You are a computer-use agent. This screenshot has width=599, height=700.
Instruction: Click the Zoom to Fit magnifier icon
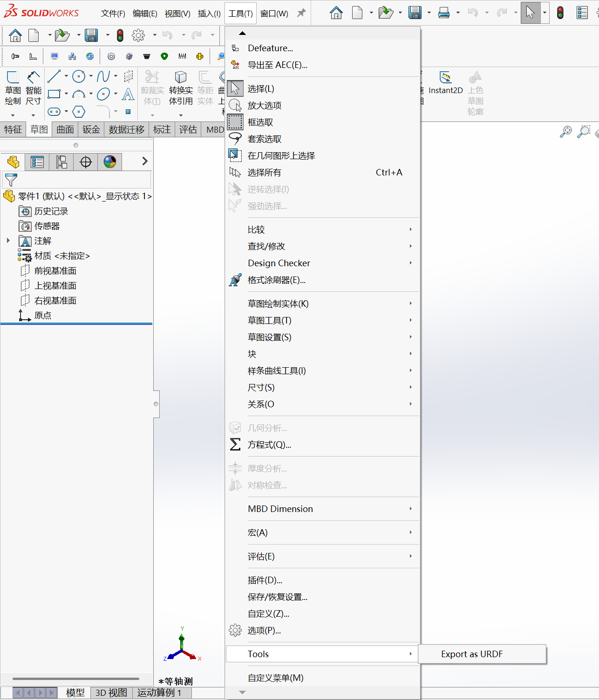(565, 132)
